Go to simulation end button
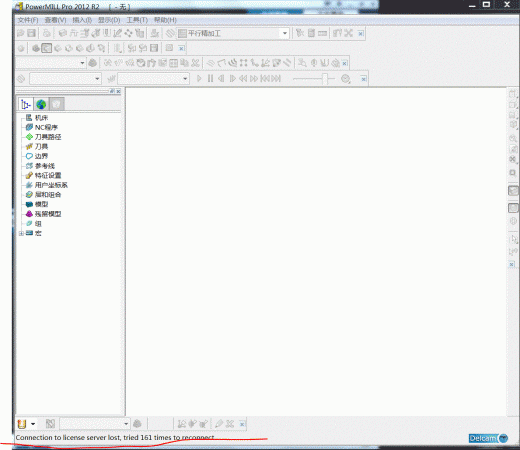This screenshot has width=520, height=450. 276,79
